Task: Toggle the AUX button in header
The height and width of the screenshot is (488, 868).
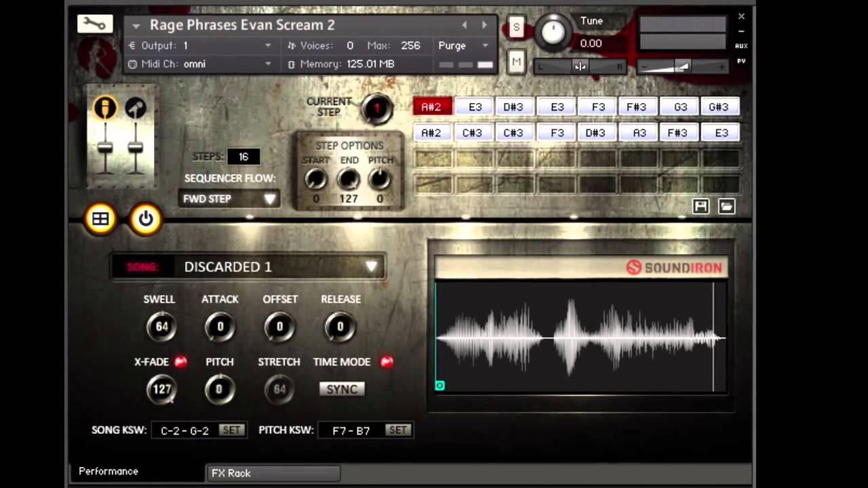Action: pos(741,46)
